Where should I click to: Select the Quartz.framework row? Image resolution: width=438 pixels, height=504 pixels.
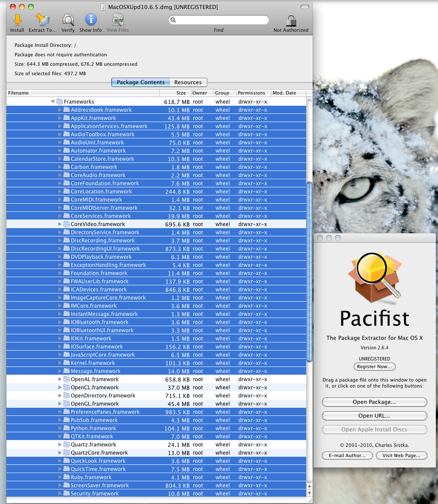click(156, 445)
